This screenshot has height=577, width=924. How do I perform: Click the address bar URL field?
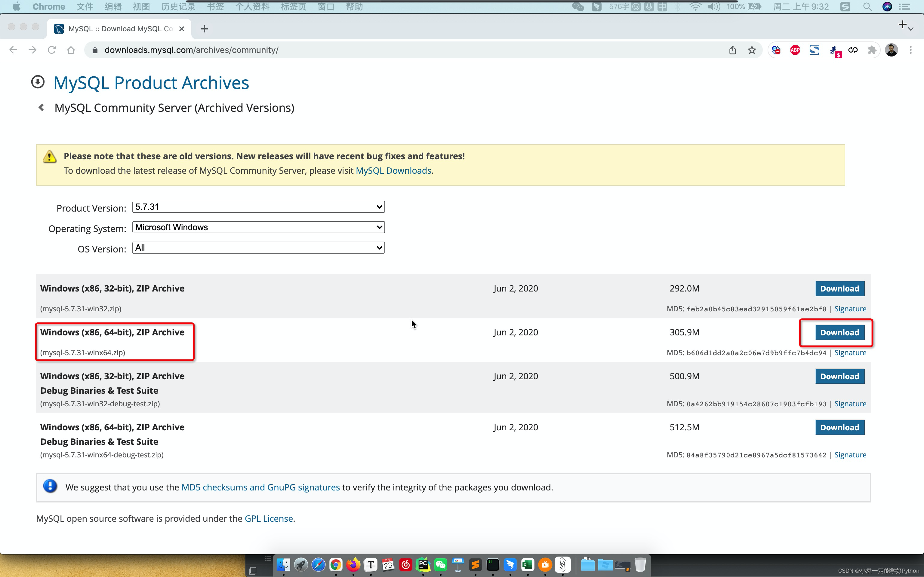tap(382, 50)
